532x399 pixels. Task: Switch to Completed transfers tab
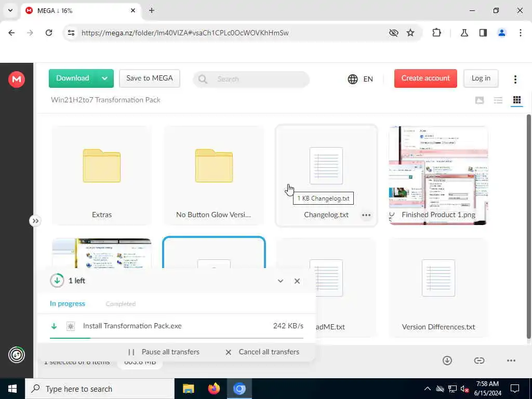pyautogui.click(x=121, y=303)
